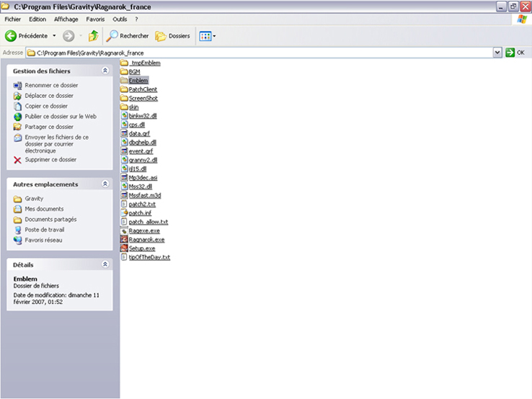Open the Précédente history dropdown arrow
This screenshot has width=532, height=399.
click(54, 35)
